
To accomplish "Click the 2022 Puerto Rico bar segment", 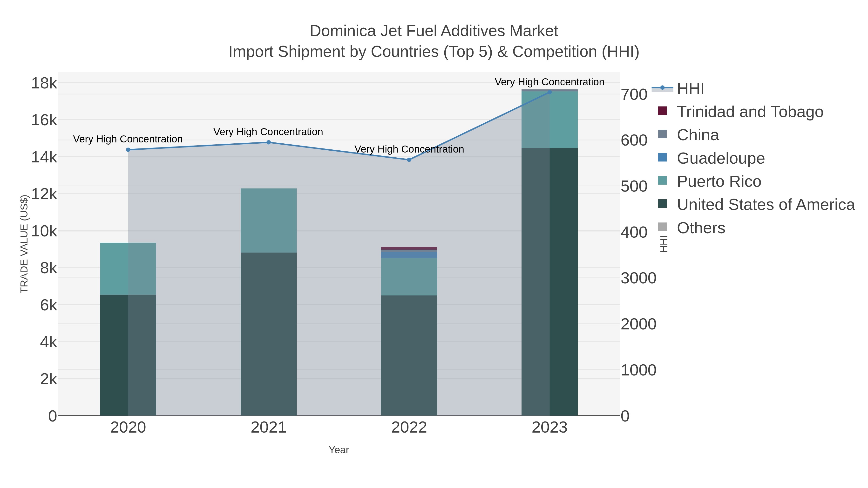I will [x=409, y=277].
